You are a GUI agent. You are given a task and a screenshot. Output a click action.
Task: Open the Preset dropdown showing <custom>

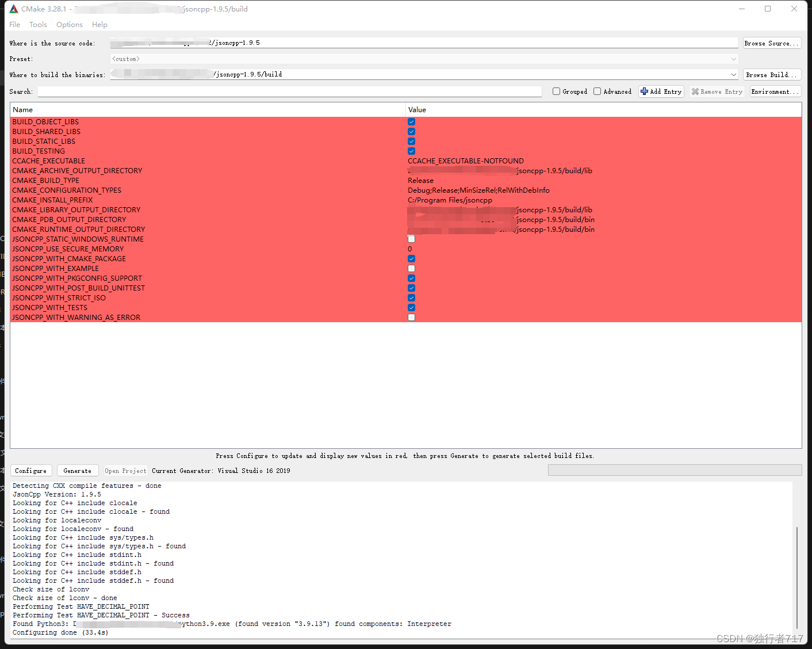click(733, 58)
